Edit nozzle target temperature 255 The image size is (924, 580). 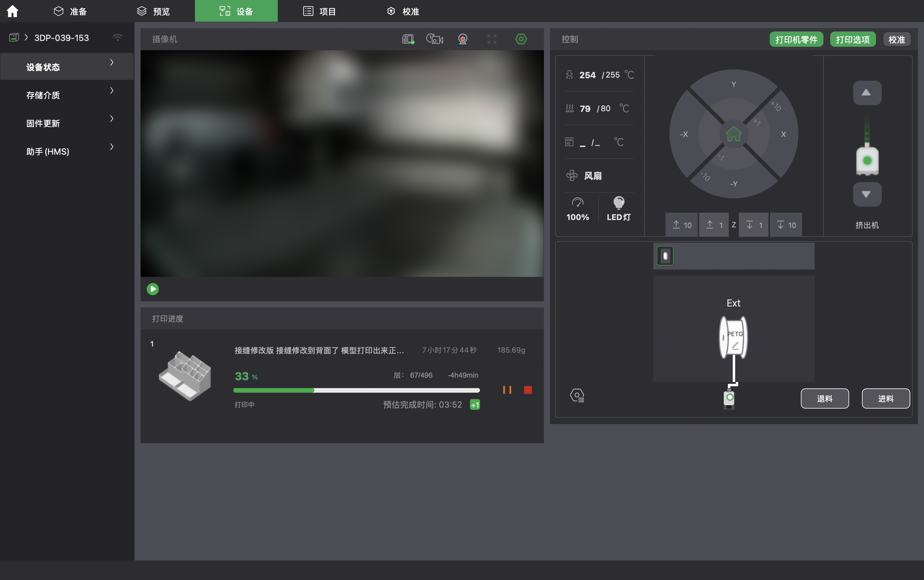pyautogui.click(x=613, y=75)
